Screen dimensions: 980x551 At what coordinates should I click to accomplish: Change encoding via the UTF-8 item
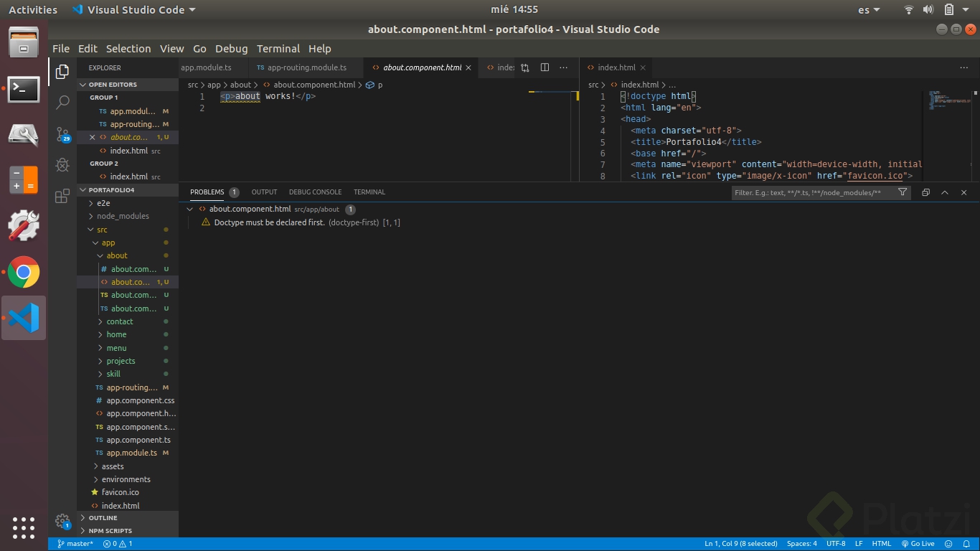(x=835, y=543)
